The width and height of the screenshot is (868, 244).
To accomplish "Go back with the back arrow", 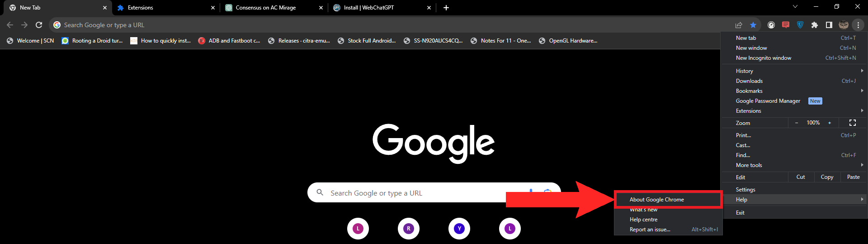I will pos(10,25).
